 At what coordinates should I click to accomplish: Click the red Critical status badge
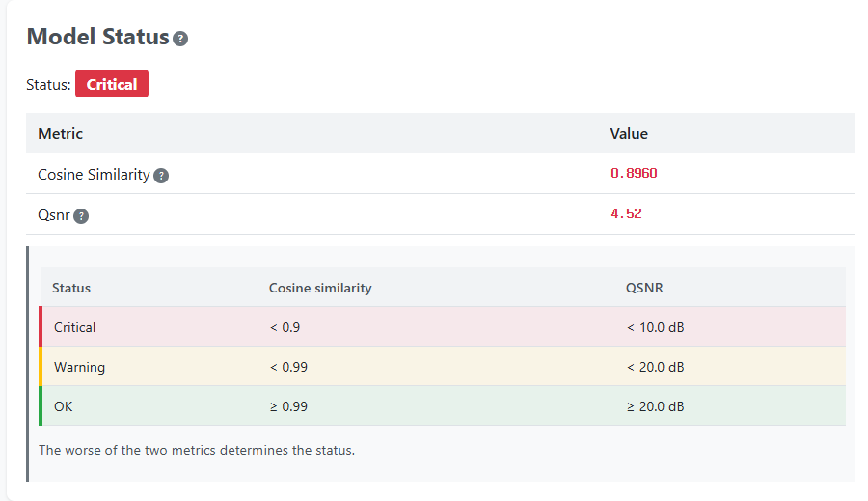(x=112, y=84)
